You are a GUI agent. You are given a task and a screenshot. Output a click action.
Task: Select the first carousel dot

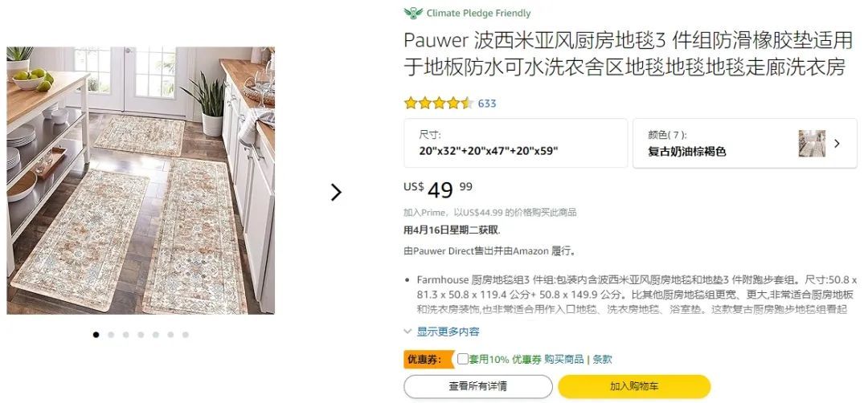coord(96,335)
